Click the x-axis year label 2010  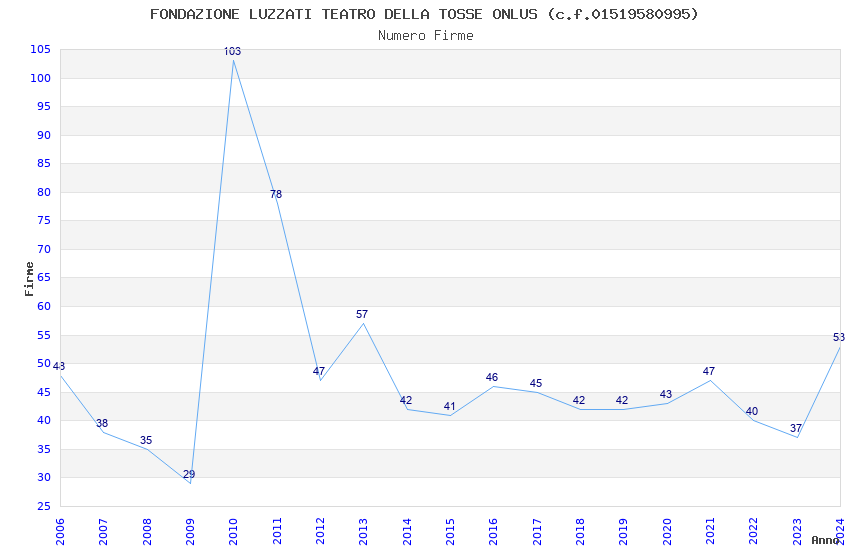(233, 532)
